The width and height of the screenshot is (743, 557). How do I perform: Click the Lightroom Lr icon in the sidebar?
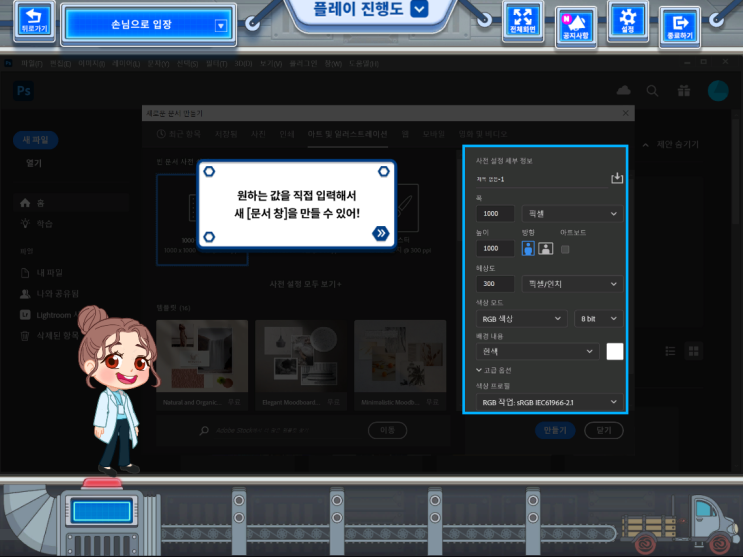tap(25, 315)
